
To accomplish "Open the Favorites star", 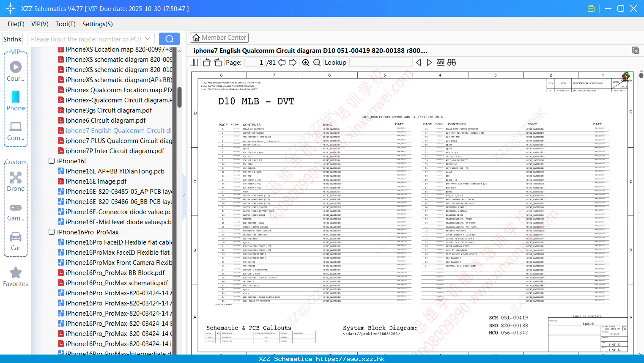I will point(16,277).
